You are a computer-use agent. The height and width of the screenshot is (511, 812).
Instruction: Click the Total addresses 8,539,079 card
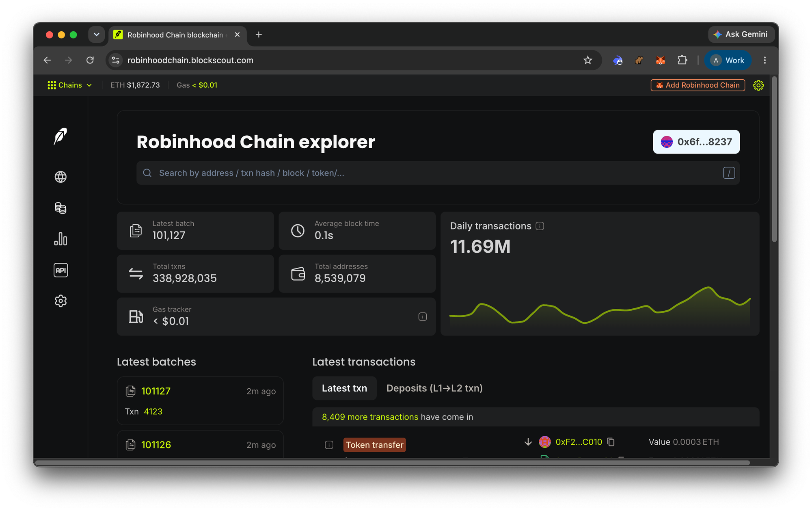click(x=357, y=274)
